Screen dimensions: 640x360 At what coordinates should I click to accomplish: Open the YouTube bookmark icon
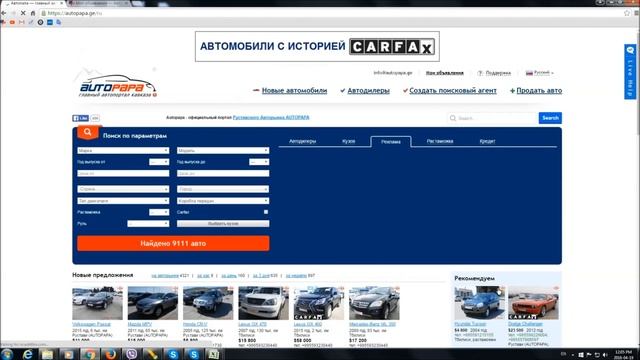pyautogui.click(x=12, y=22)
